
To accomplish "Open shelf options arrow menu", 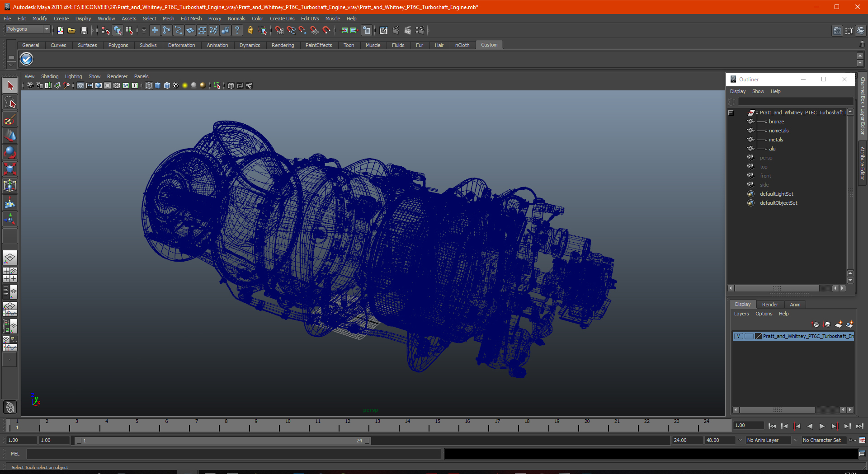I will 11,65.
